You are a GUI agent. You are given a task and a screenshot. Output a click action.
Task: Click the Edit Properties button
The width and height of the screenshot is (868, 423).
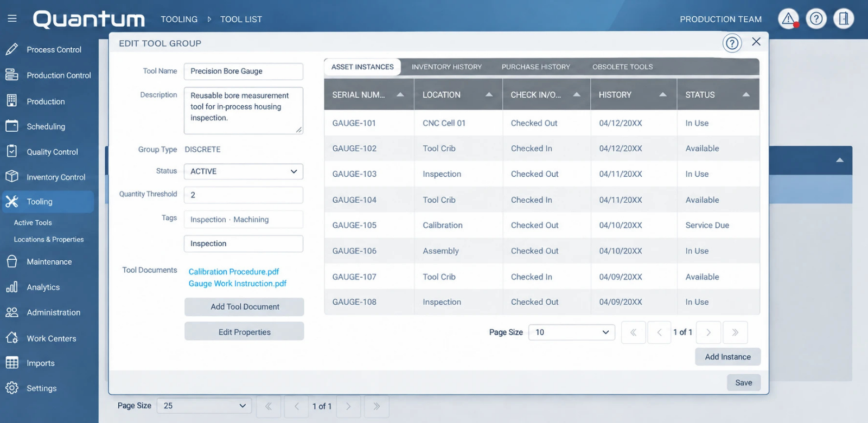coord(244,332)
